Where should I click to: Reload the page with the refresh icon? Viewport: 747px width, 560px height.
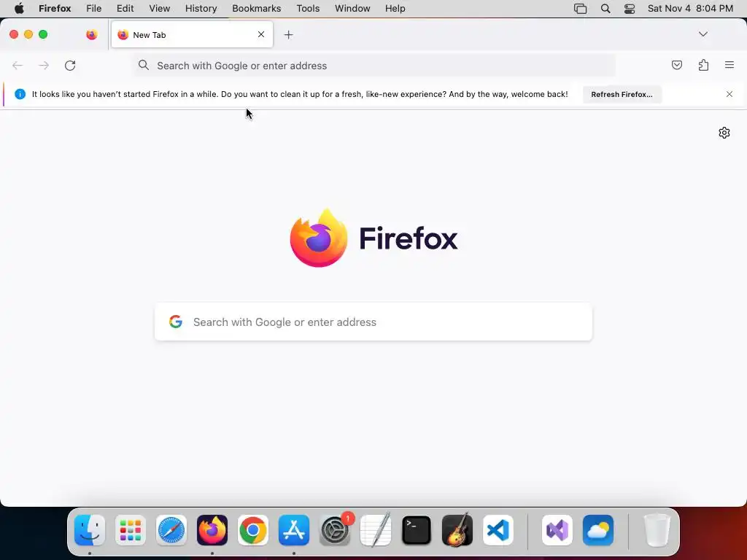[x=70, y=66]
